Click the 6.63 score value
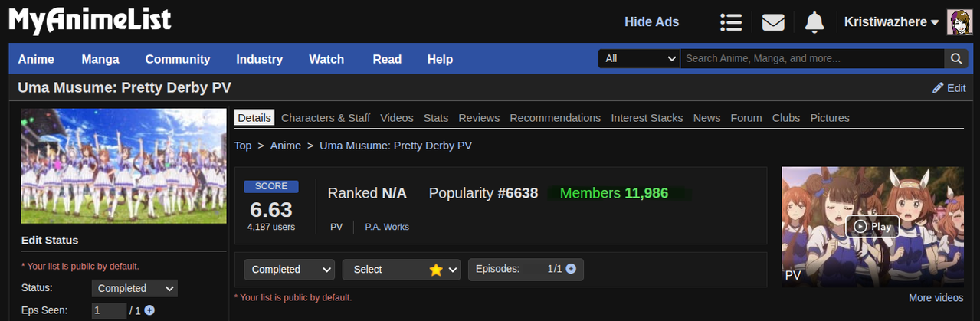The image size is (980, 321). [271, 209]
